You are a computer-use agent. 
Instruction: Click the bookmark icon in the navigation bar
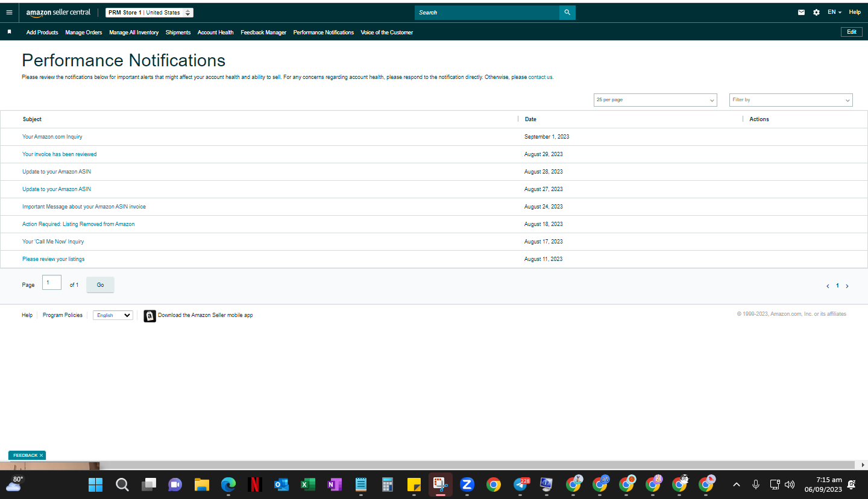(9, 32)
